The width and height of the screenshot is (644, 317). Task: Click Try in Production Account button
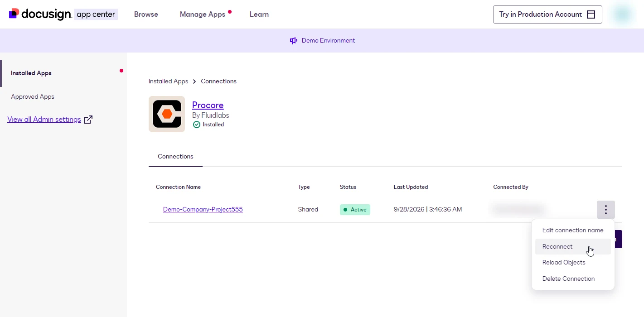click(x=547, y=14)
